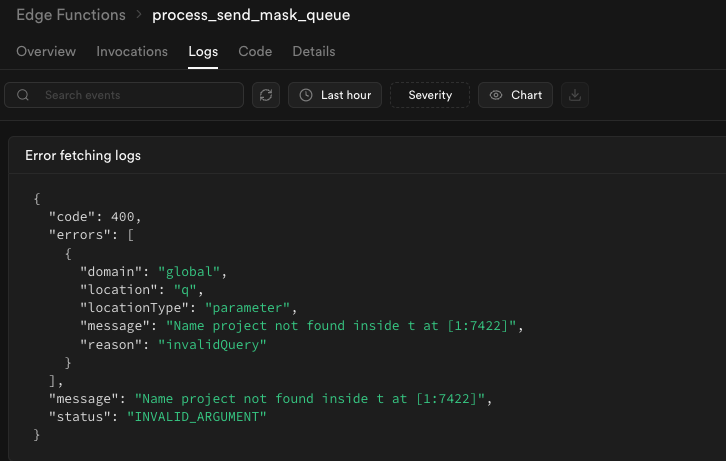Switch to the Overview tab
The width and height of the screenshot is (726, 461).
pyautogui.click(x=46, y=52)
